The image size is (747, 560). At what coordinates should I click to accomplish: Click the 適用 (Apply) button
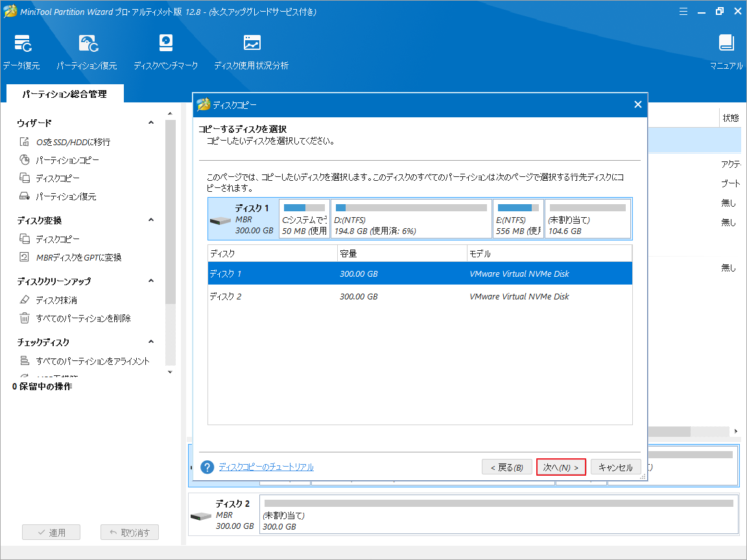[x=51, y=532]
